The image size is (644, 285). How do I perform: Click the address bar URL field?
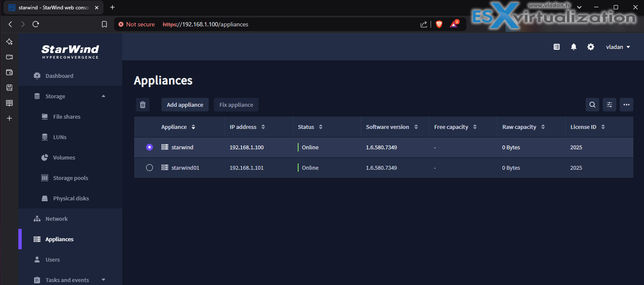(290, 24)
